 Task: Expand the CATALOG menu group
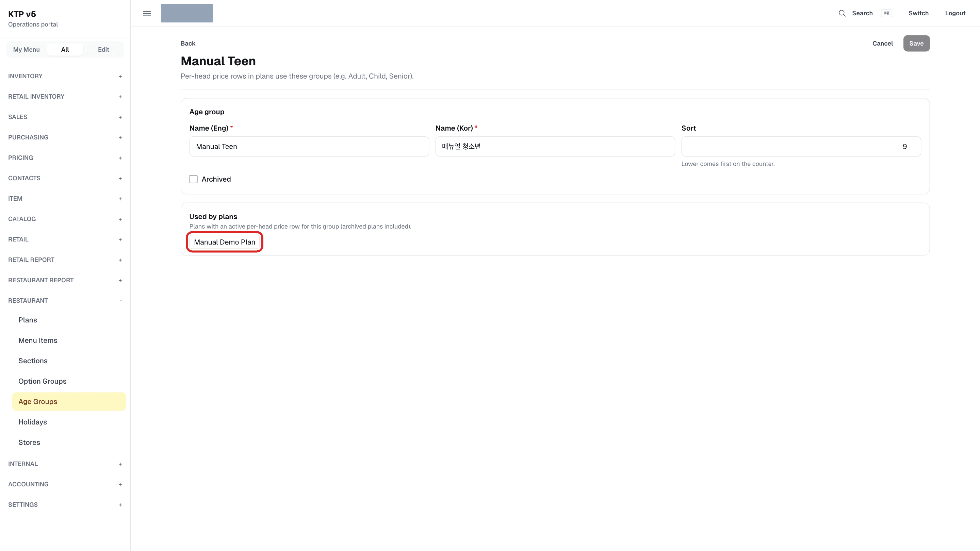[x=65, y=219]
